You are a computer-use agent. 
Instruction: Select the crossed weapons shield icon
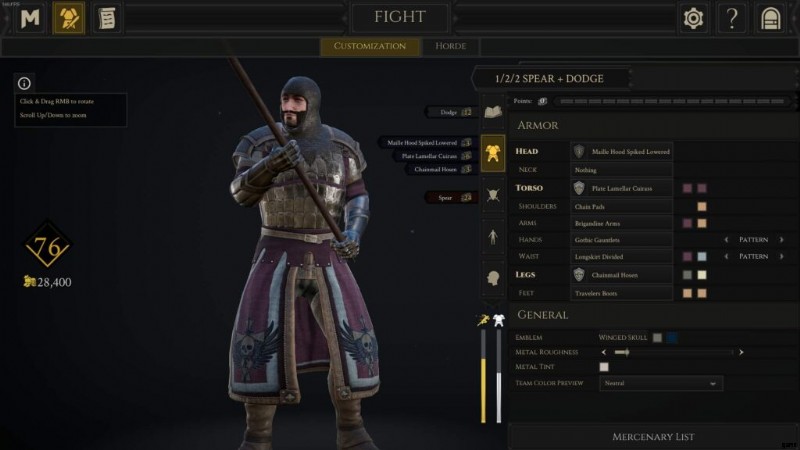[492, 195]
